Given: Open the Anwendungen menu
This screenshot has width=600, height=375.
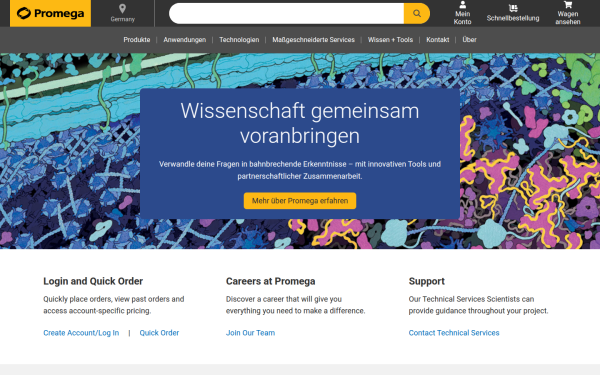Looking at the screenshot, I should coord(184,40).
